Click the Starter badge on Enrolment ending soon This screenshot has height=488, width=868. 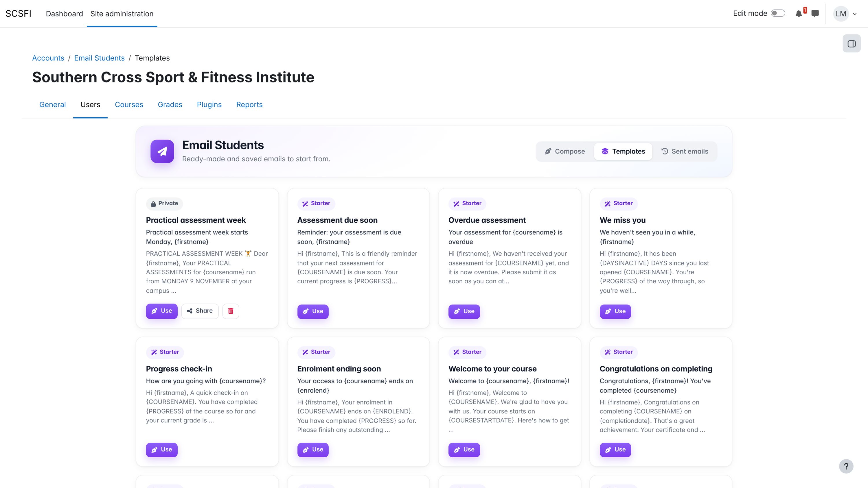tap(316, 352)
